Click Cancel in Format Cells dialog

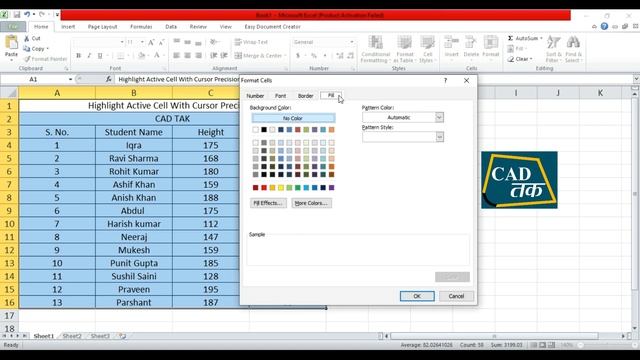click(x=456, y=296)
